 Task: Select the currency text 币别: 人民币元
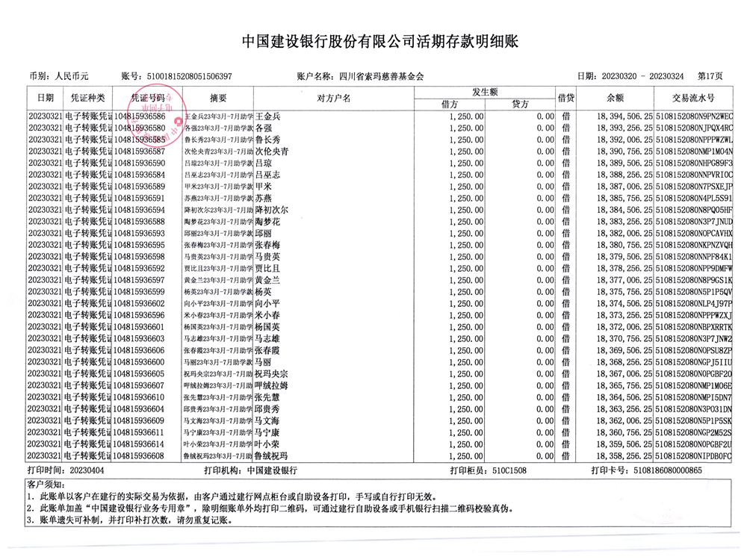point(59,76)
